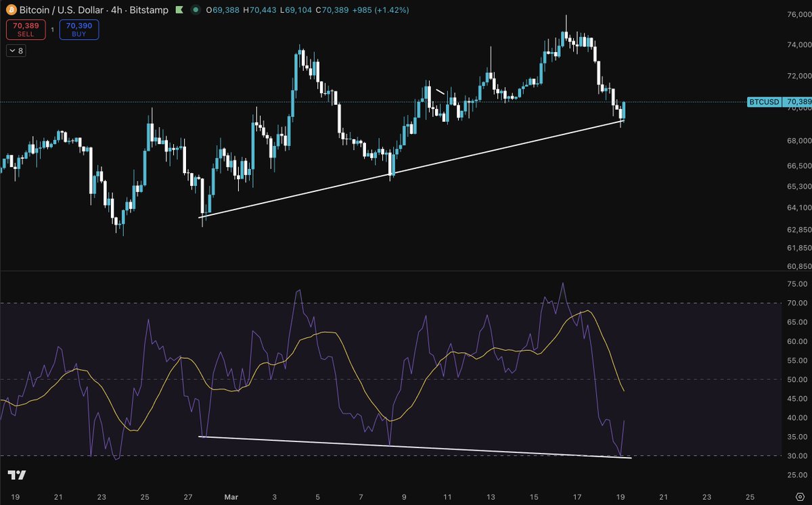Select the long white trendline under price candles
The height and width of the screenshot is (505, 812).
[x=413, y=169]
